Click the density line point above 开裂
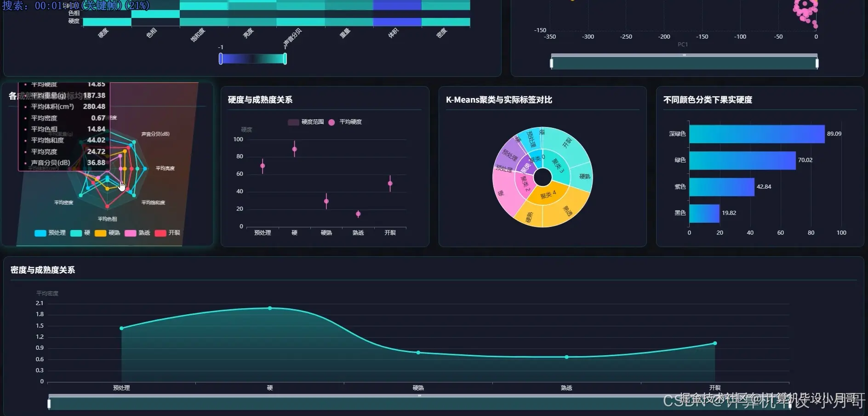Image resolution: width=868 pixels, height=416 pixels. click(715, 343)
